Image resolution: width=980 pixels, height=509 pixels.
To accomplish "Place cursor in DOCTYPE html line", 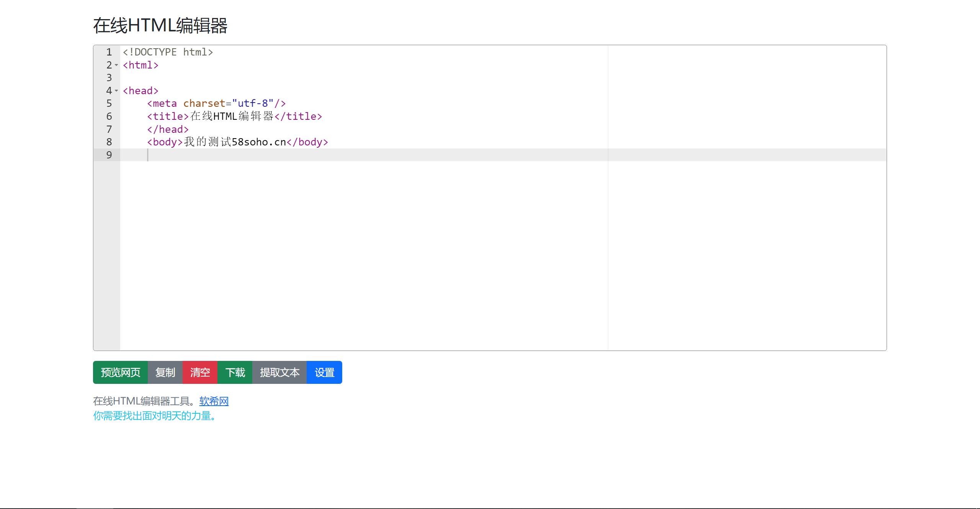I will click(x=168, y=52).
